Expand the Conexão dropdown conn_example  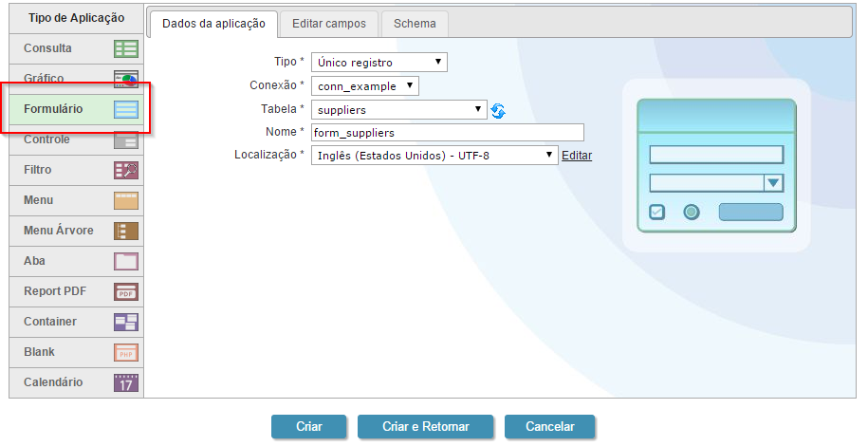364,86
